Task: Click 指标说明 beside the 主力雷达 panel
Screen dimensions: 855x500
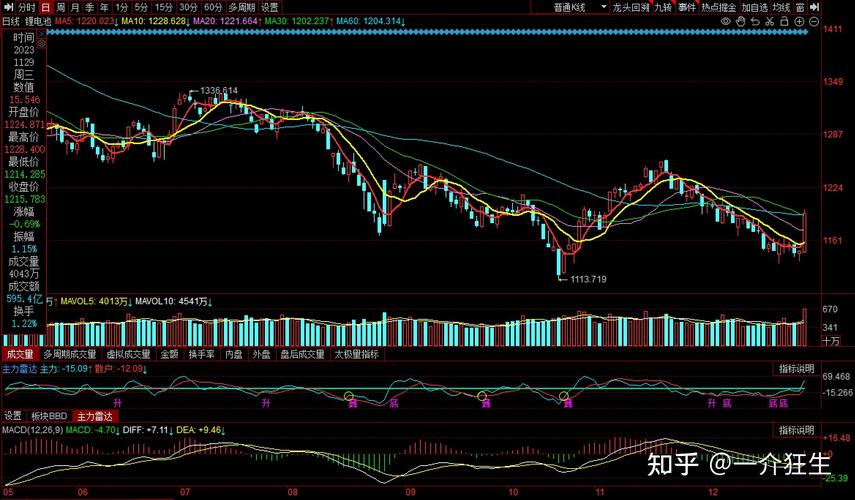Action: click(x=797, y=369)
